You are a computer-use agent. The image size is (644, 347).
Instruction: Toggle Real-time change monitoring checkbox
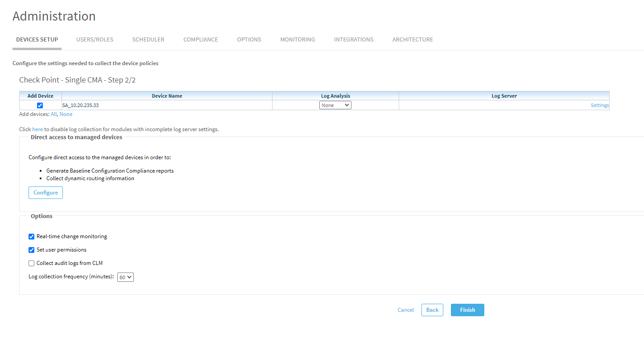[32, 237]
